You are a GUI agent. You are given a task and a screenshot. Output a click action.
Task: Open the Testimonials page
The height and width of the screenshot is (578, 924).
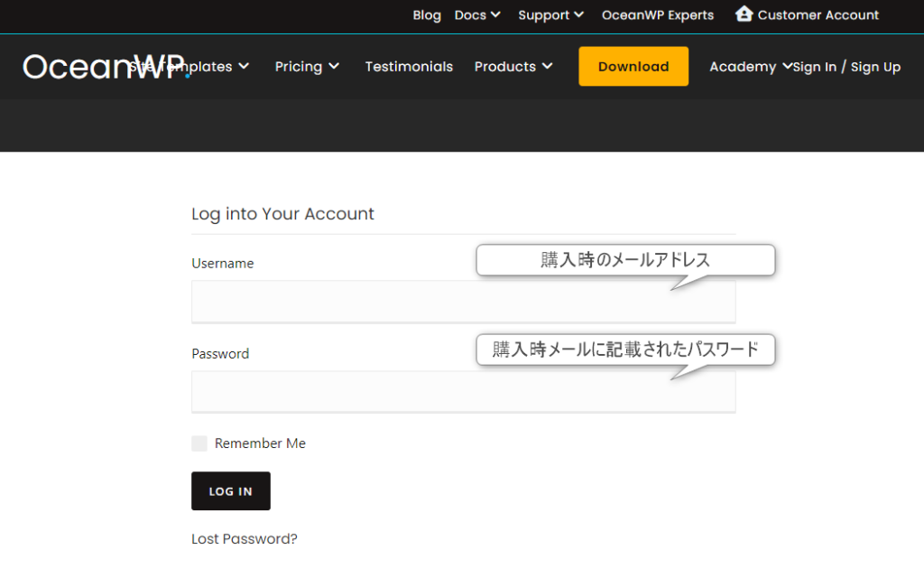[409, 67]
